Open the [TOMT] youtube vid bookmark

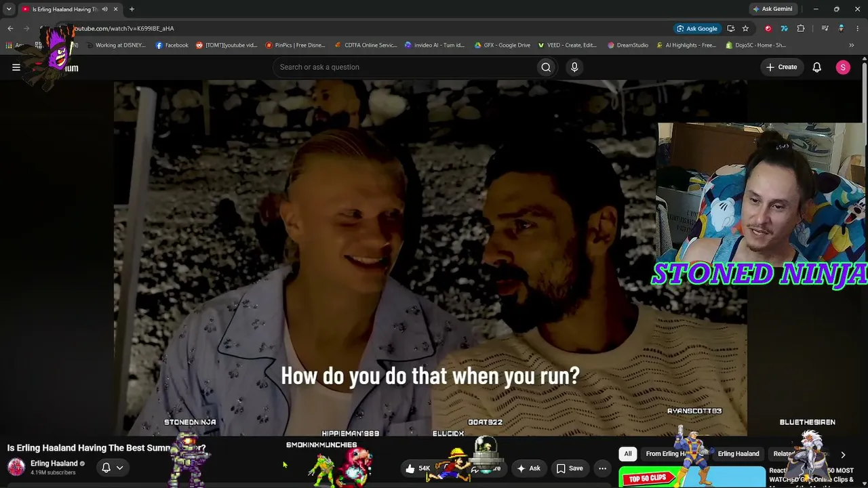tap(226, 45)
